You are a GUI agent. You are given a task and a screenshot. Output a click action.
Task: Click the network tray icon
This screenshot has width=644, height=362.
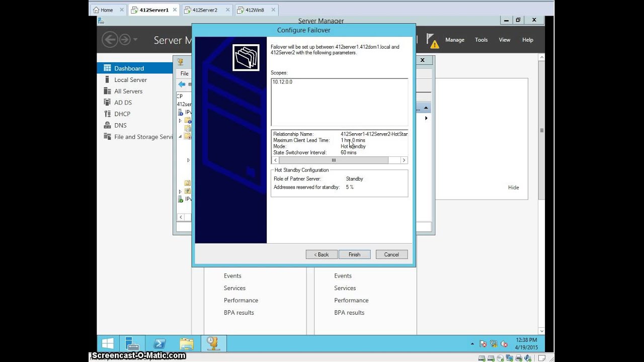pos(494,344)
